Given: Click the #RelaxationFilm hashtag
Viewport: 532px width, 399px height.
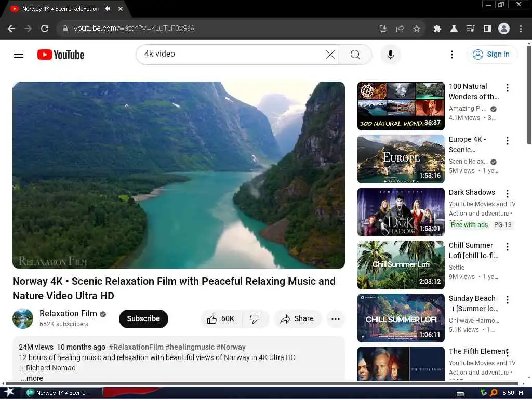Looking at the screenshot, I should pyautogui.click(x=136, y=347).
